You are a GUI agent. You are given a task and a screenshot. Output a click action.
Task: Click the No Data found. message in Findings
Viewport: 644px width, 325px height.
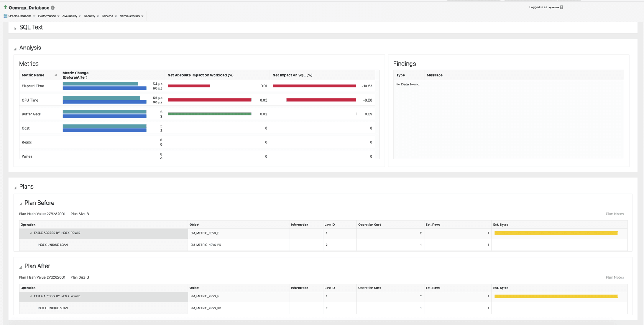coord(408,84)
